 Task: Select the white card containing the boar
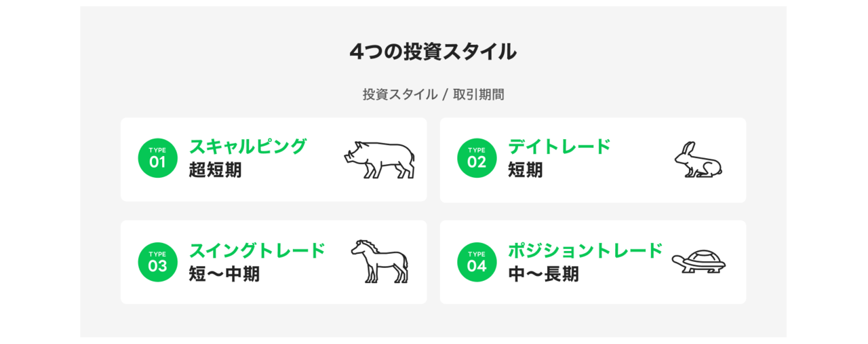pyautogui.click(x=273, y=159)
